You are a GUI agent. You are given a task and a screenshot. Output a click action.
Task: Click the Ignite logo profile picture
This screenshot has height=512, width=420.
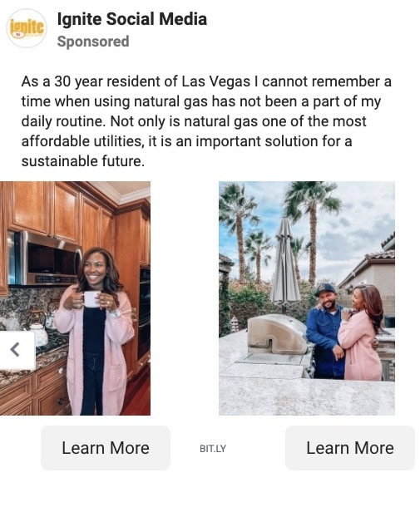click(x=27, y=28)
